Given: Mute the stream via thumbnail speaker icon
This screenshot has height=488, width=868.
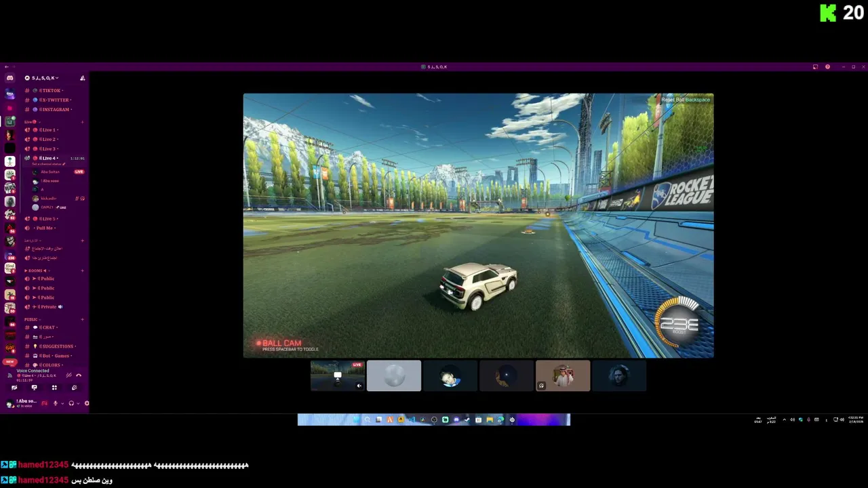Looking at the screenshot, I should [359, 386].
